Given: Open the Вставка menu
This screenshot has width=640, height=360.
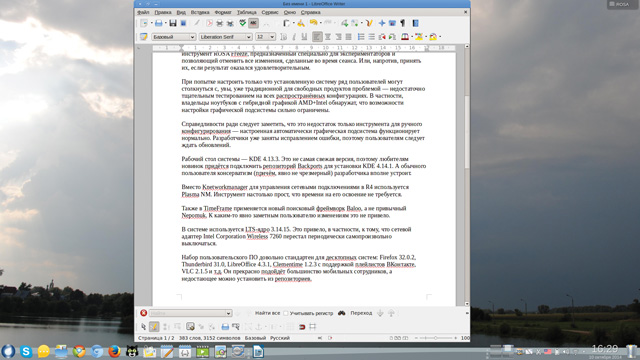Looking at the screenshot, I should [x=200, y=12].
